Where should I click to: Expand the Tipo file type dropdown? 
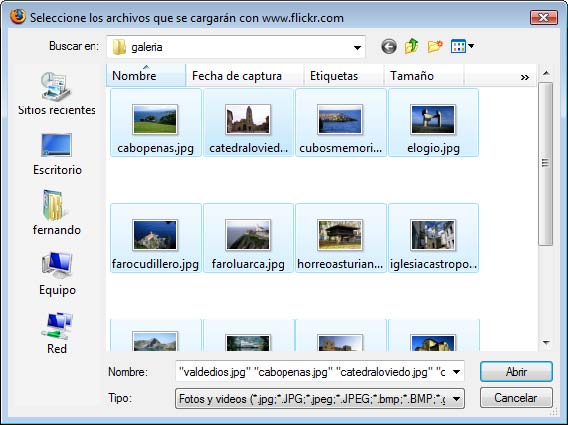click(x=456, y=399)
